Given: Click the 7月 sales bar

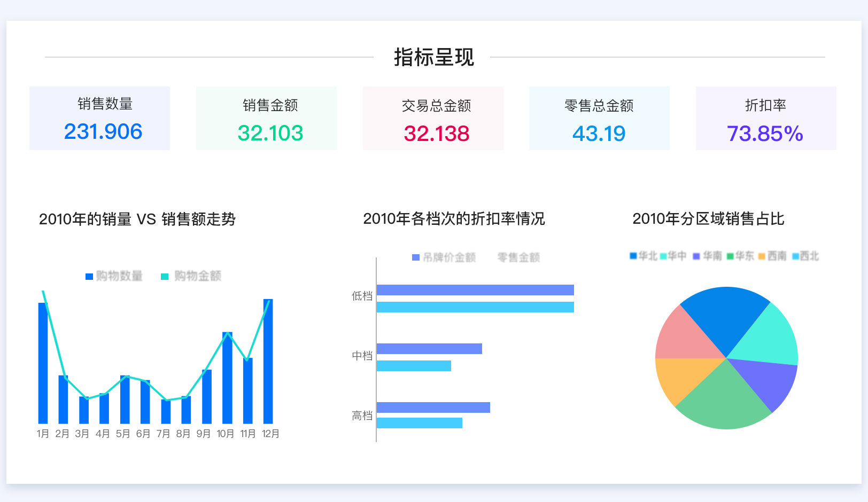Looking at the screenshot, I should coord(166,412).
